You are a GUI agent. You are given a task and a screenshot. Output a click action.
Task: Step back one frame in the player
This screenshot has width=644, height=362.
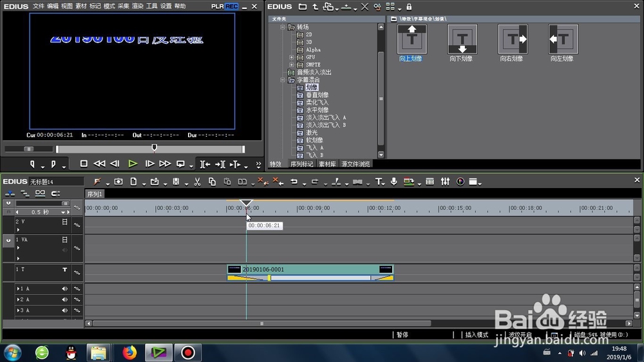(x=115, y=164)
